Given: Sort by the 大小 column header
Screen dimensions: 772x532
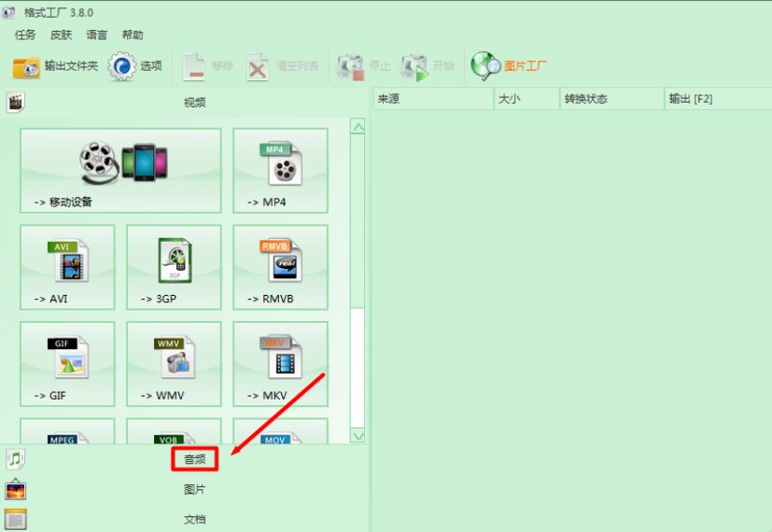Looking at the screenshot, I should (x=526, y=99).
